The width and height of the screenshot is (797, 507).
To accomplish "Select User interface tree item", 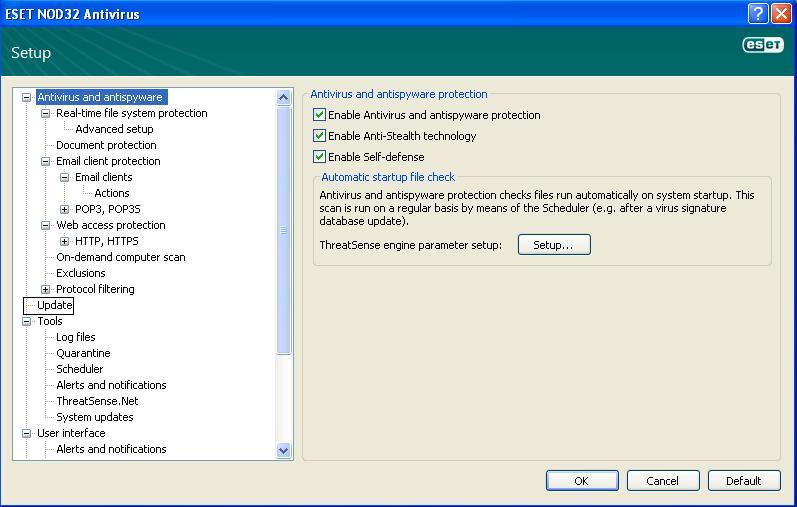I will click(x=71, y=433).
